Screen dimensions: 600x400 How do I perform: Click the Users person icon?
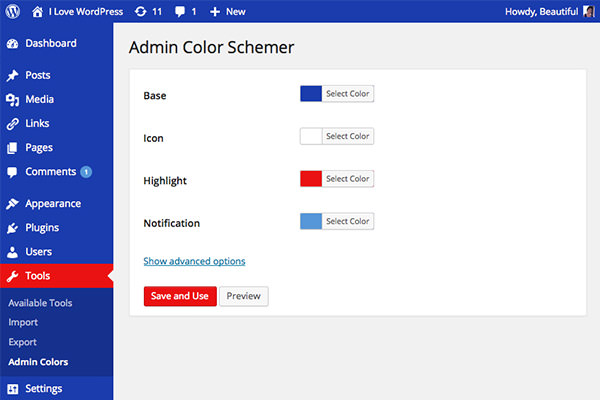click(12, 252)
